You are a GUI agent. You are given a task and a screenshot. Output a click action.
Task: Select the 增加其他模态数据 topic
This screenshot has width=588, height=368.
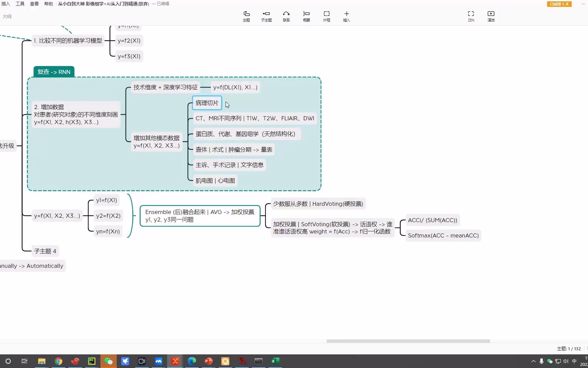pos(157,142)
